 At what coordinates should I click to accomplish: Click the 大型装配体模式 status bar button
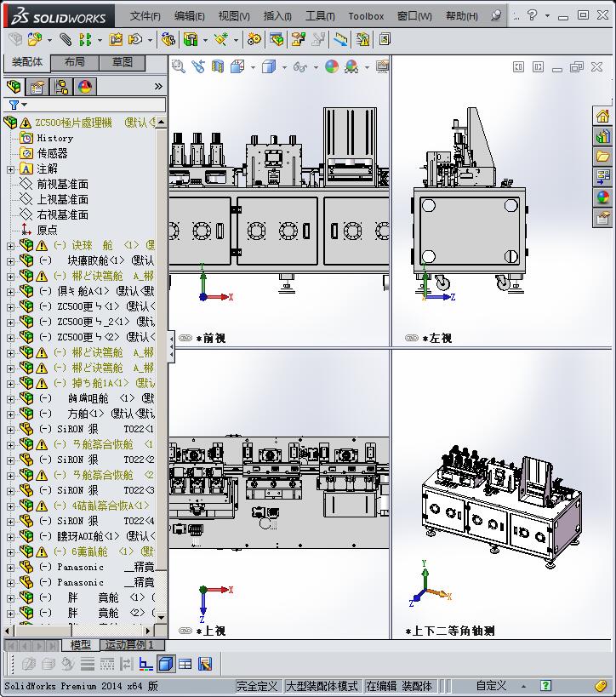pos(322,686)
